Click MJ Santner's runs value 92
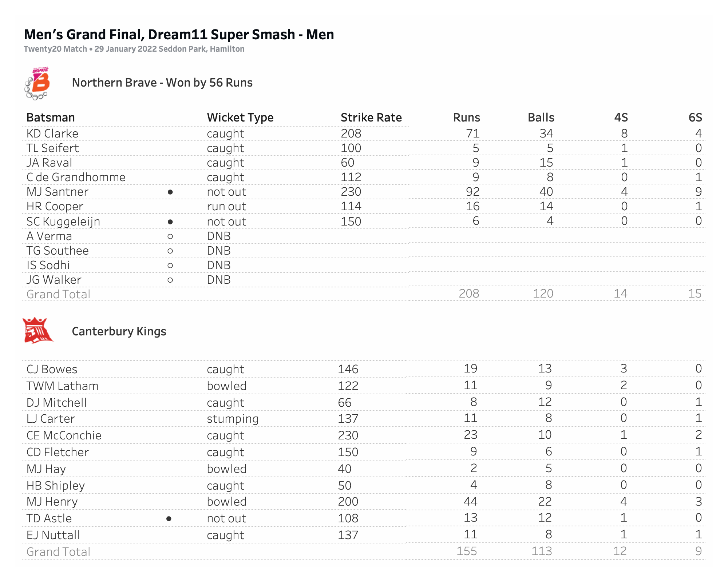Viewport: 728px width, 582px height. 472,192
